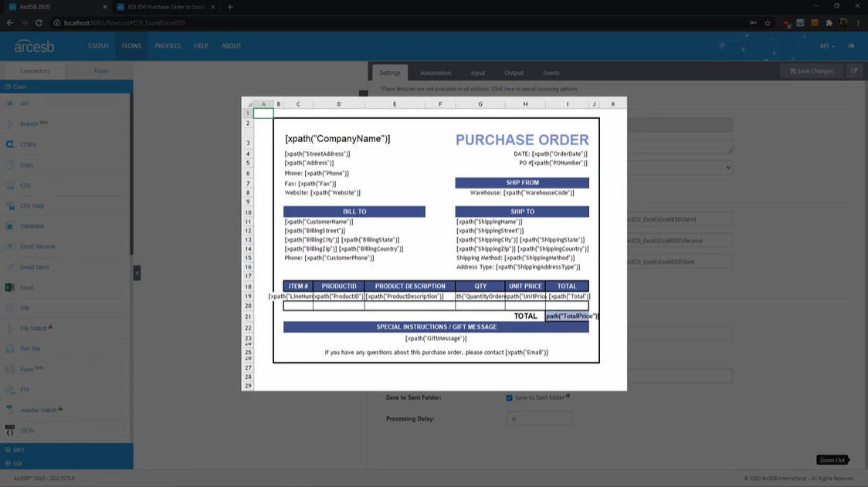The width and height of the screenshot is (868, 487).
Task: Select the File connector
Action: tap(25, 308)
